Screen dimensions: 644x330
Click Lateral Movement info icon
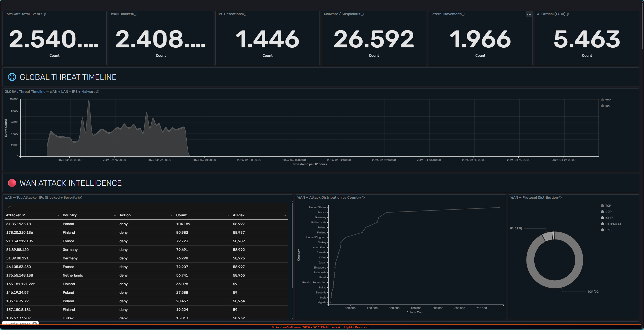pos(463,14)
